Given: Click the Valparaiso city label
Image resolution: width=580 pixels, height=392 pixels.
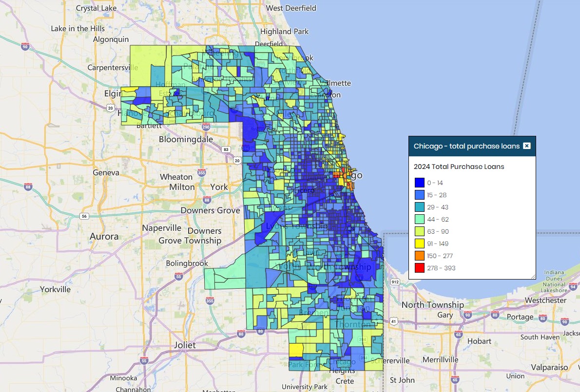Looking at the screenshot, I should [549, 367].
